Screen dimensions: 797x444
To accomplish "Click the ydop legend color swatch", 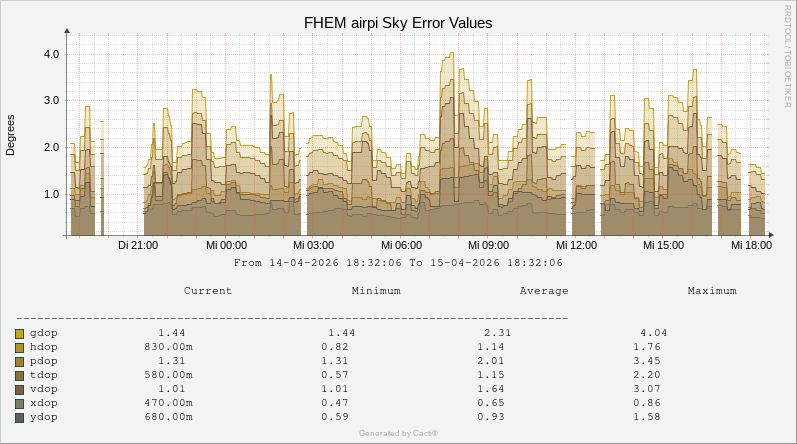I will pyautogui.click(x=20, y=417).
